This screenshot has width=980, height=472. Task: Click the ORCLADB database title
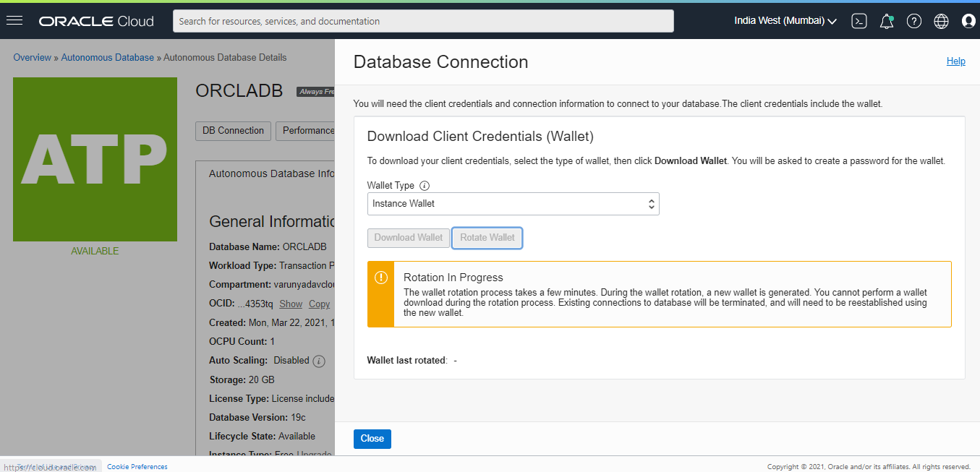[239, 91]
